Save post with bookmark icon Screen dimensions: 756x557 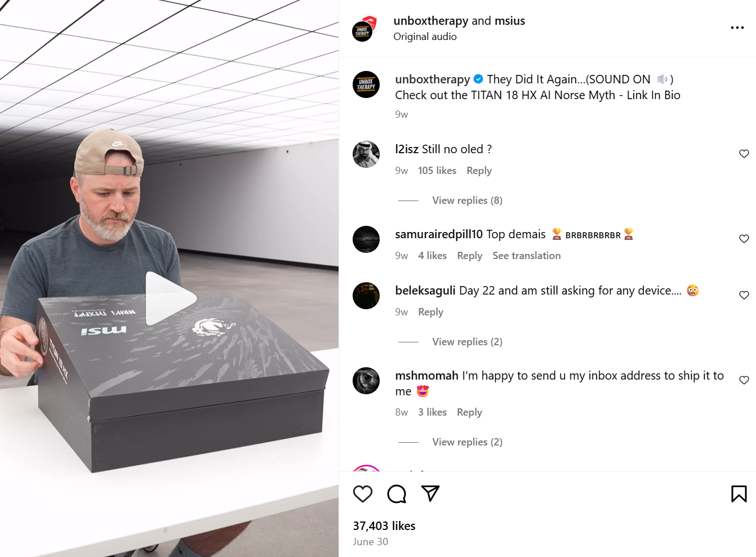point(739,494)
